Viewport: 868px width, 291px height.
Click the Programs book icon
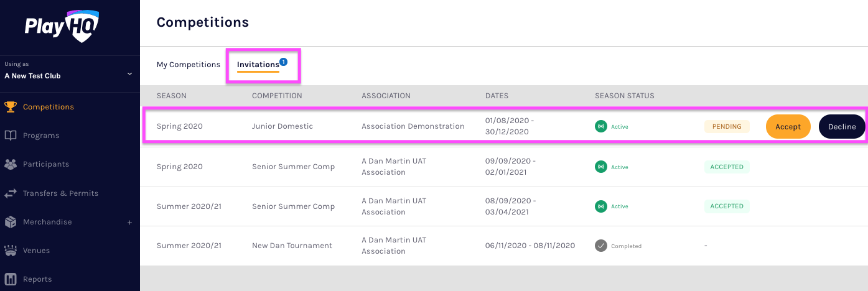pos(11,136)
